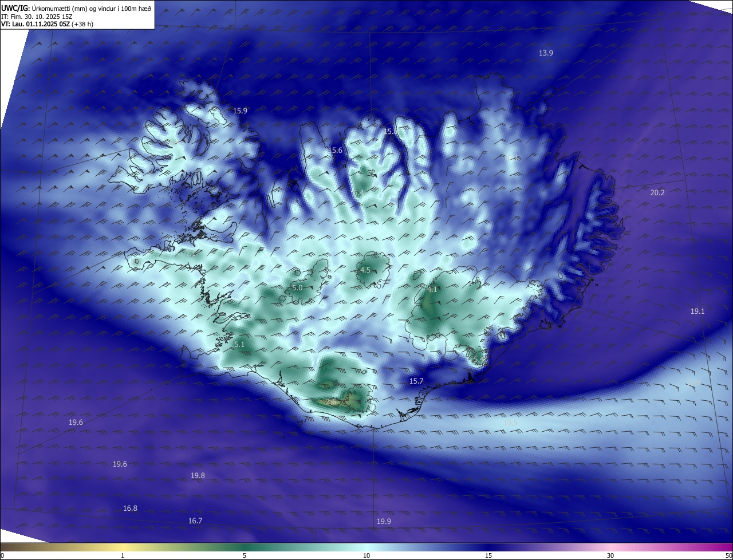The height and width of the screenshot is (560, 733).
Task: Click the 19.1 value label
Action: tap(697, 311)
